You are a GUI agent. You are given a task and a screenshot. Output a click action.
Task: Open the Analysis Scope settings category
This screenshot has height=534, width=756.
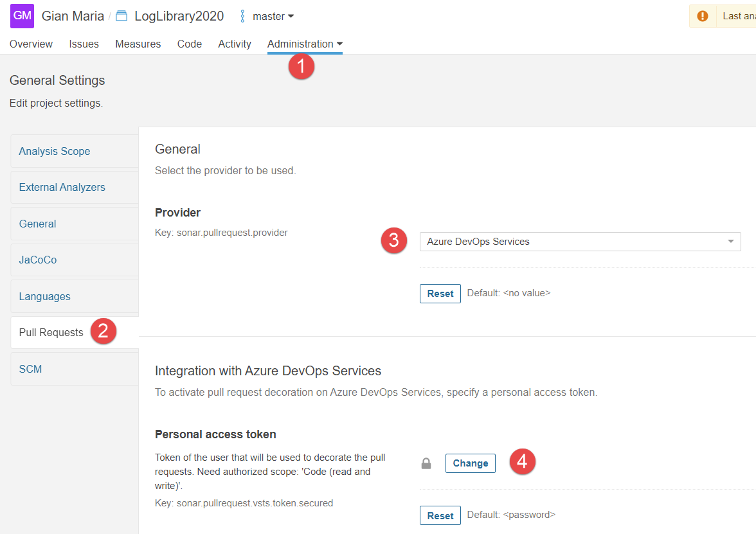(x=55, y=151)
